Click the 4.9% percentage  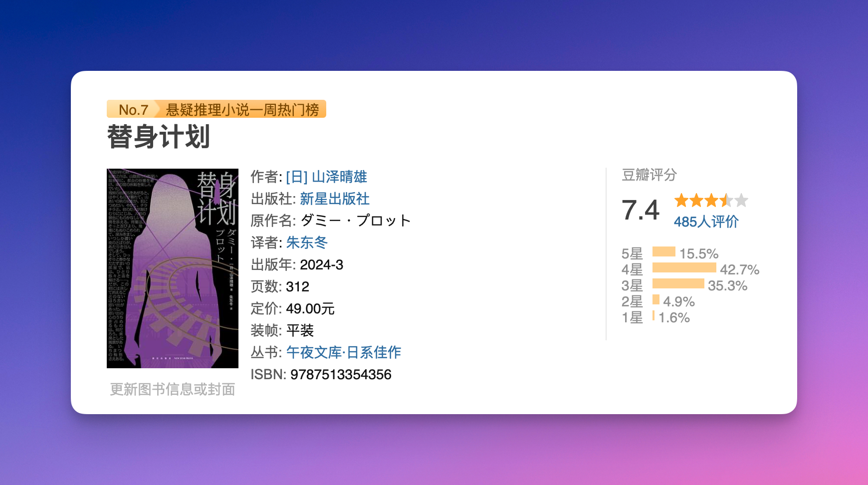(679, 301)
